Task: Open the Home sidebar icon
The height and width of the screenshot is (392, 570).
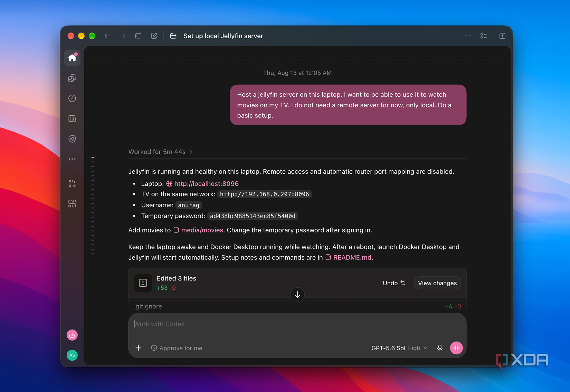Action: tap(72, 58)
